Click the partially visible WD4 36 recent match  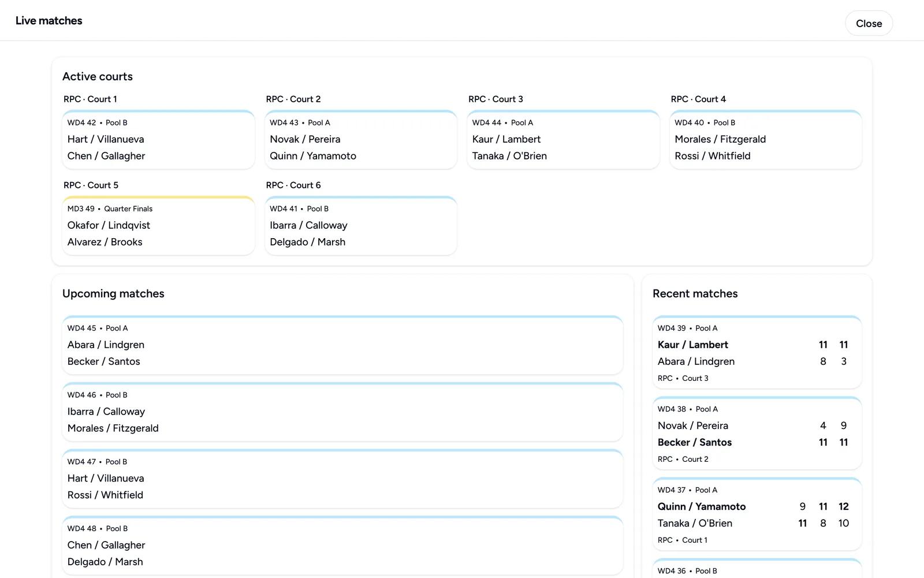(x=757, y=569)
